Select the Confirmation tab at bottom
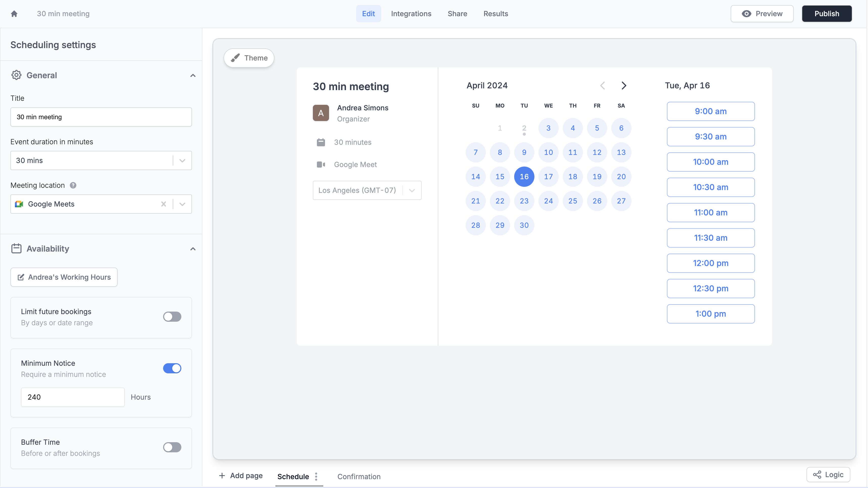 tap(358, 476)
